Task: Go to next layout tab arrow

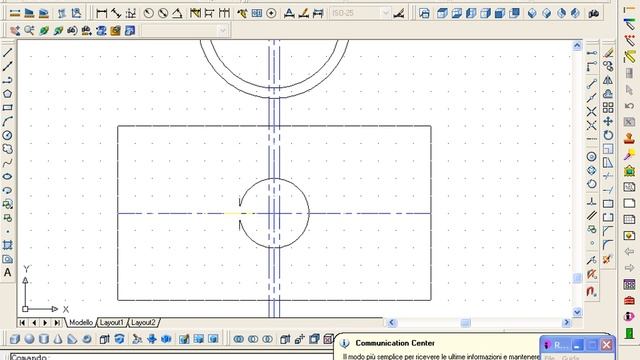Action: click(45, 322)
